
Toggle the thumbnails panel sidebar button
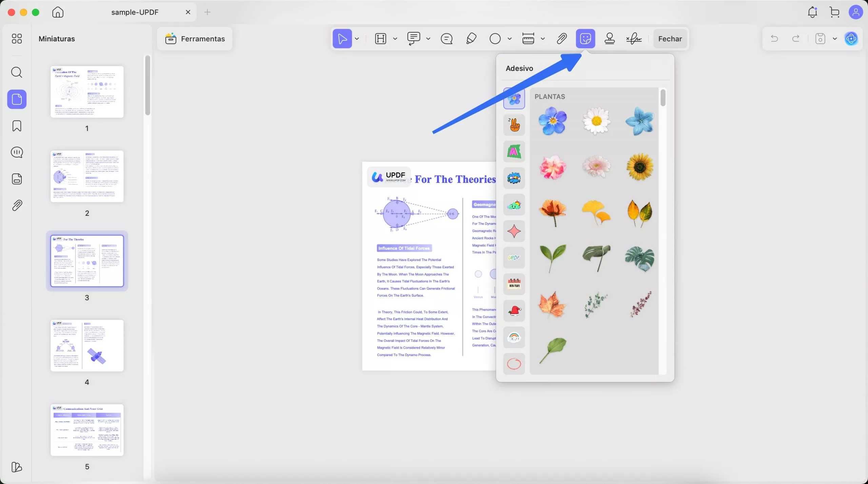tap(17, 99)
